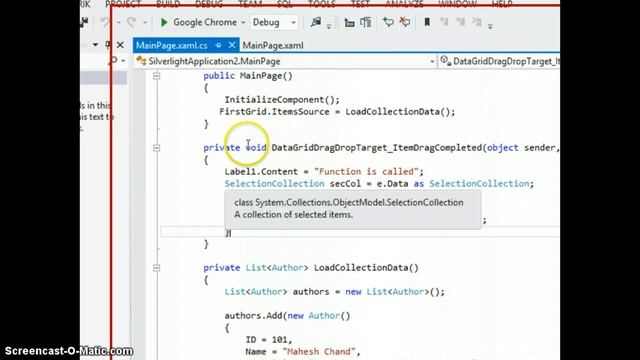Click the 'authors' variable declaration

tap(311, 292)
